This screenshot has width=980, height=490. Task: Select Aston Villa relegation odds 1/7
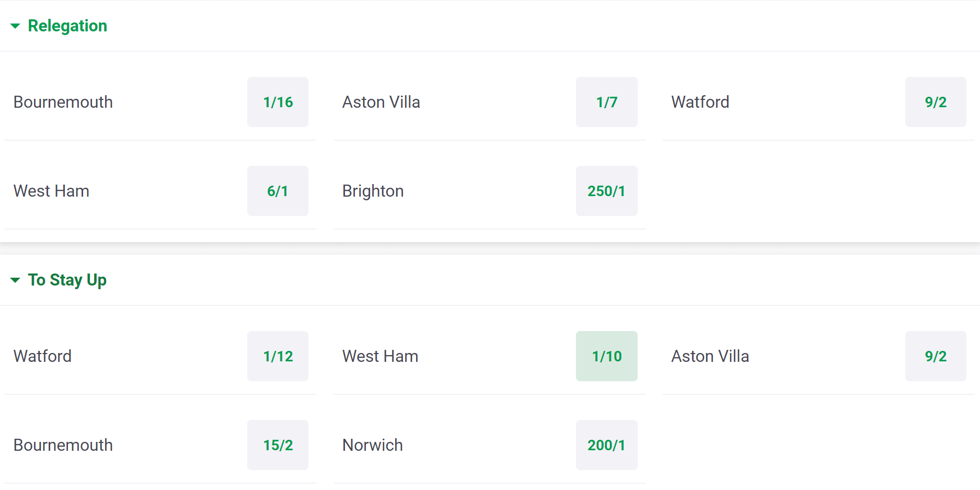pos(606,102)
